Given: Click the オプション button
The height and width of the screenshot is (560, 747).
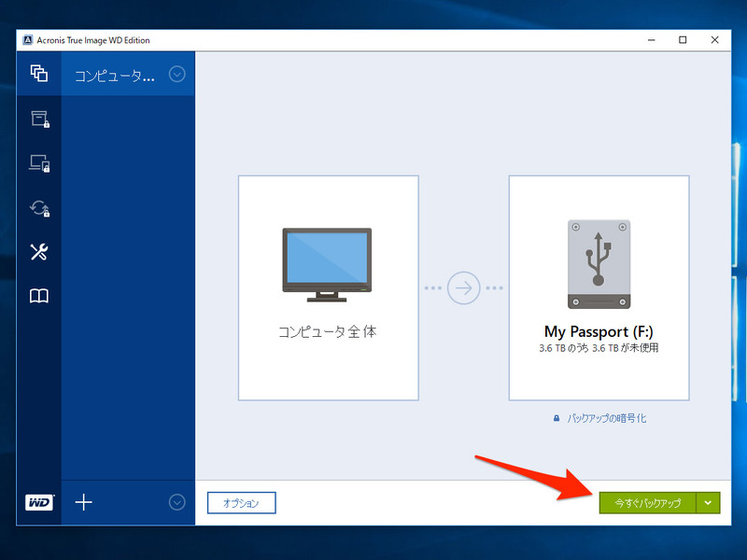Looking at the screenshot, I should [242, 503].
